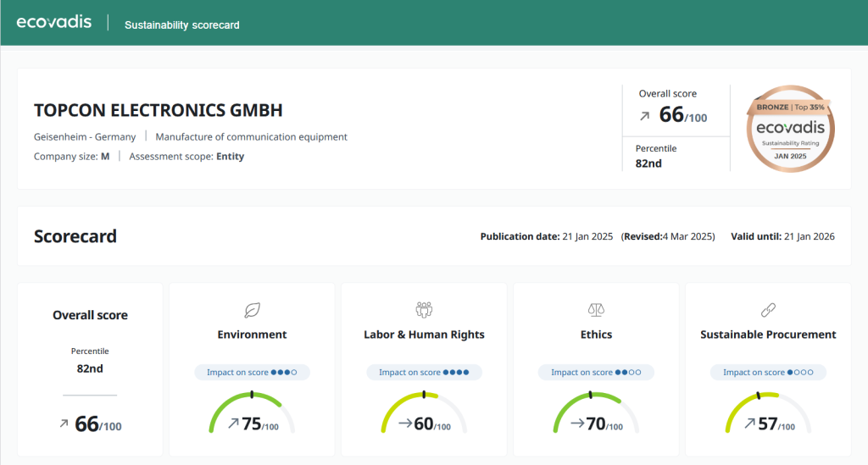The height and width of the screenshot is (465, 868).
Task: Click the trend arrow beside Procurement score 57
Action: (x=749, y=423)
